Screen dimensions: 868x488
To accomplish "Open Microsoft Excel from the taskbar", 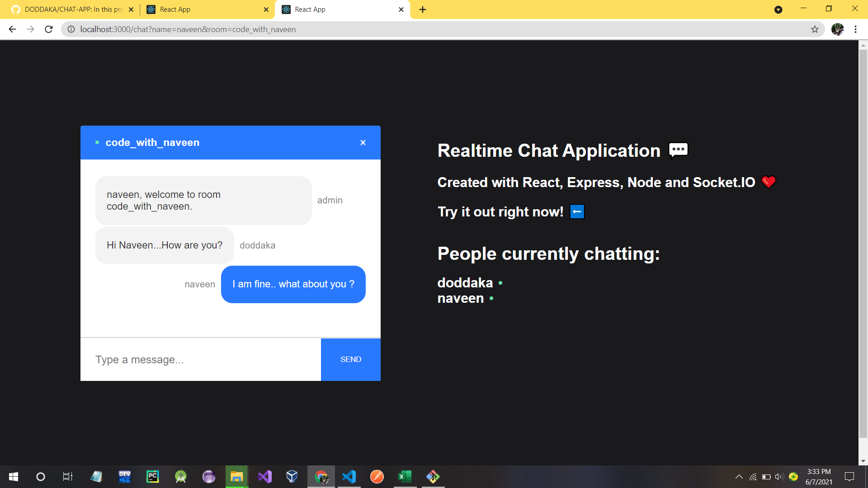I will pyautogui.click(x=405, y=477).
